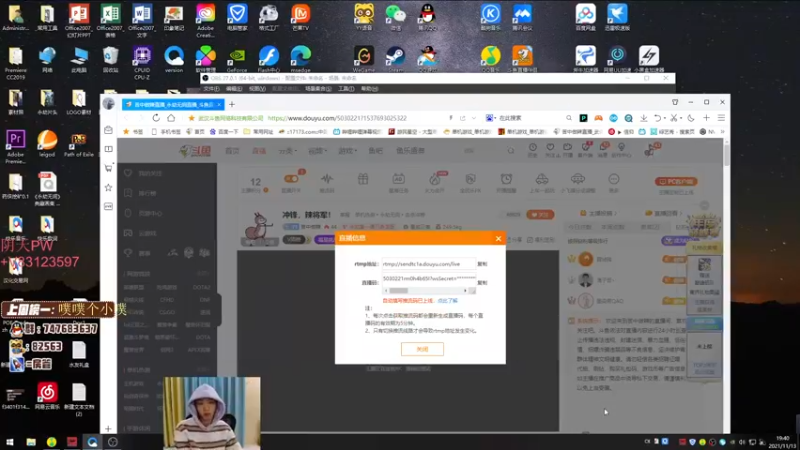Click the orange PC客户端 button

676,182
